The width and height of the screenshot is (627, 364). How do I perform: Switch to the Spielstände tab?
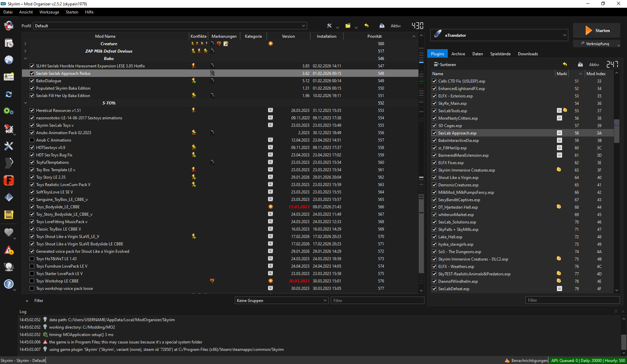(500, 54)
